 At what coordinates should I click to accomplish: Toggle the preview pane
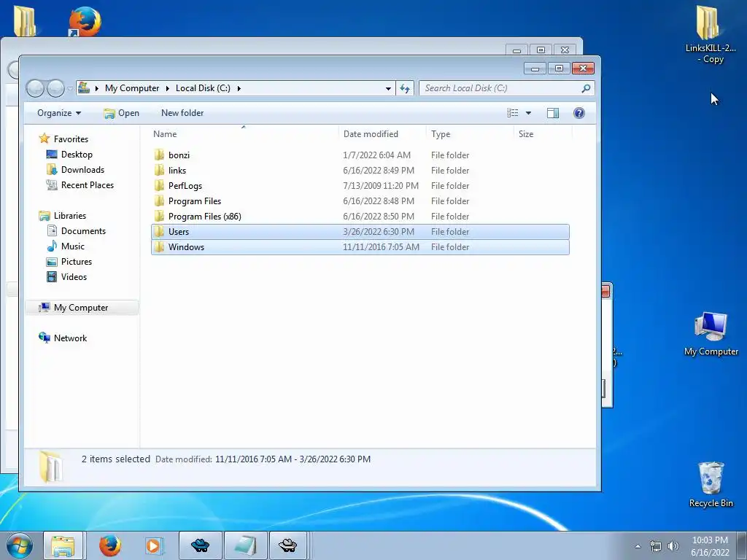coord(553,113)
